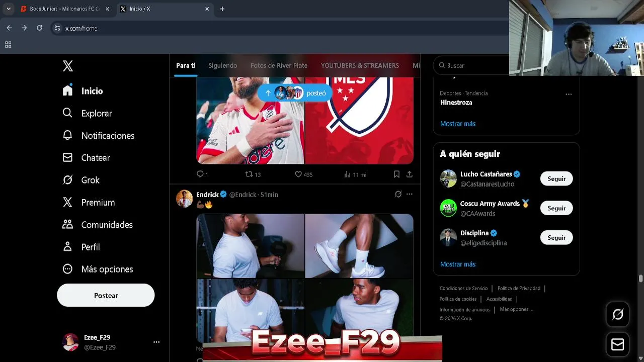
Task: Open Endrick's profile avatar
Action: pos(184,199)
